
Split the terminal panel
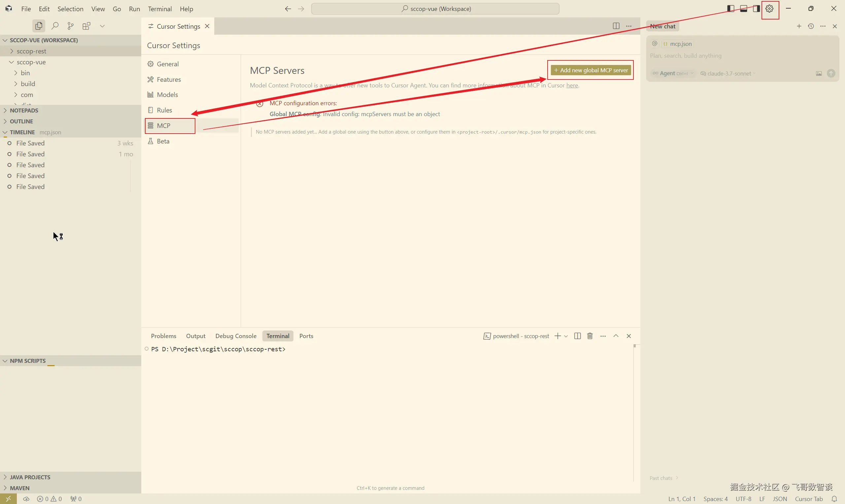pos(577,336)
